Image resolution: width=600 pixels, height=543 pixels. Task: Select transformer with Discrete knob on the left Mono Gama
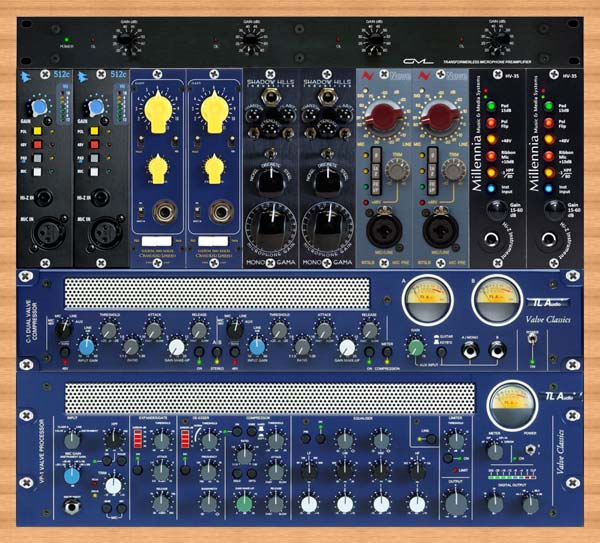pos(271,181)
